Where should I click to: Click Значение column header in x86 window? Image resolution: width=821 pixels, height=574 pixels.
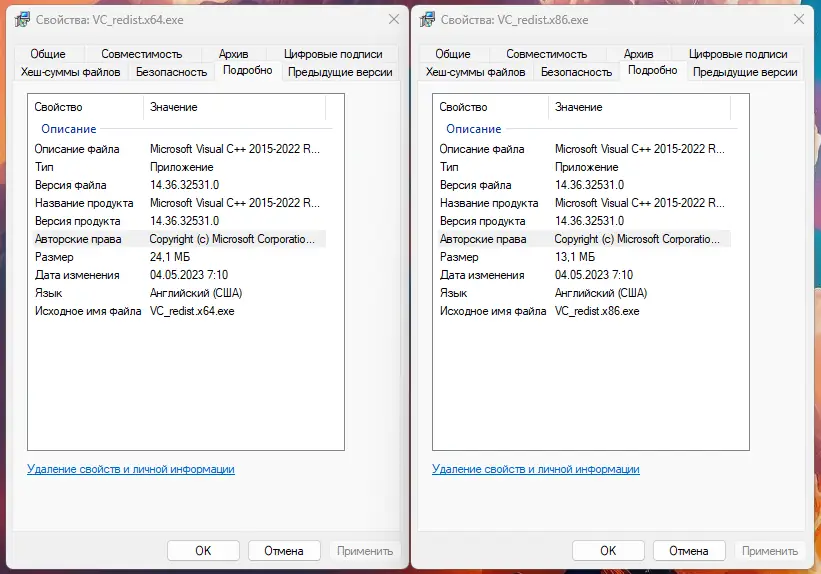tap(579, 107)
